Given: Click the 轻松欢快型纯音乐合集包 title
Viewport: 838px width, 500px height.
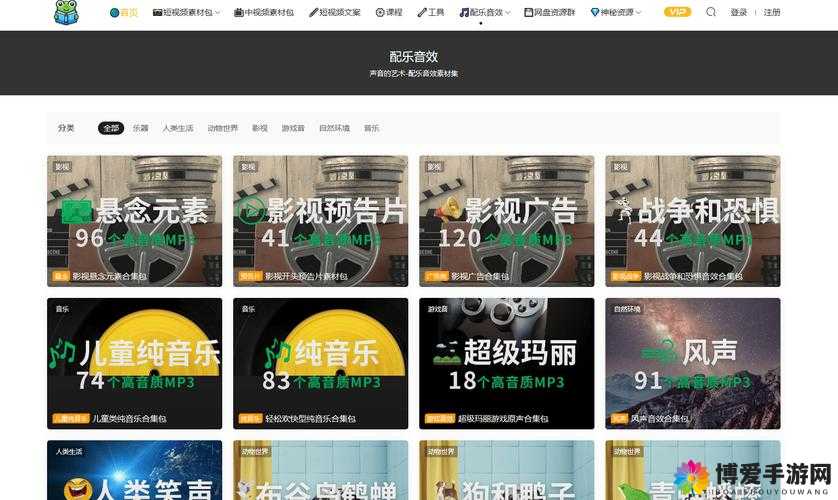Looking at the screenshot, I should point(311,418).
